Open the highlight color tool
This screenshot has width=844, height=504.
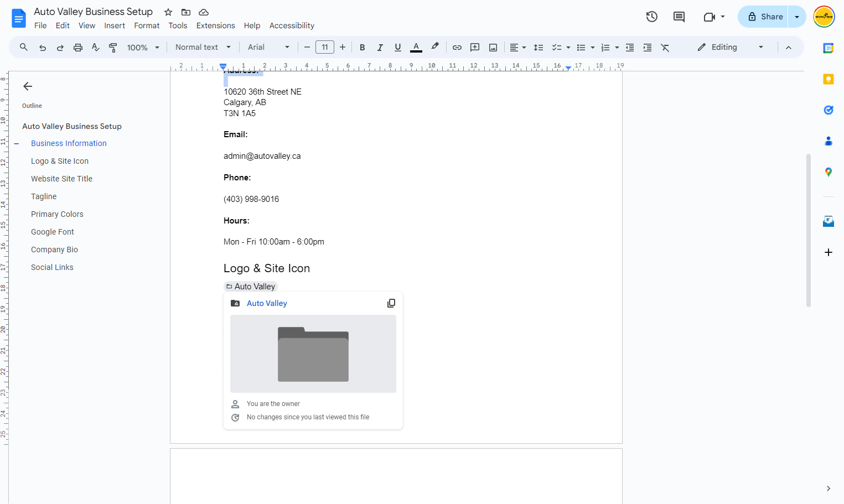pyautogui.click(x=435, y=47)
